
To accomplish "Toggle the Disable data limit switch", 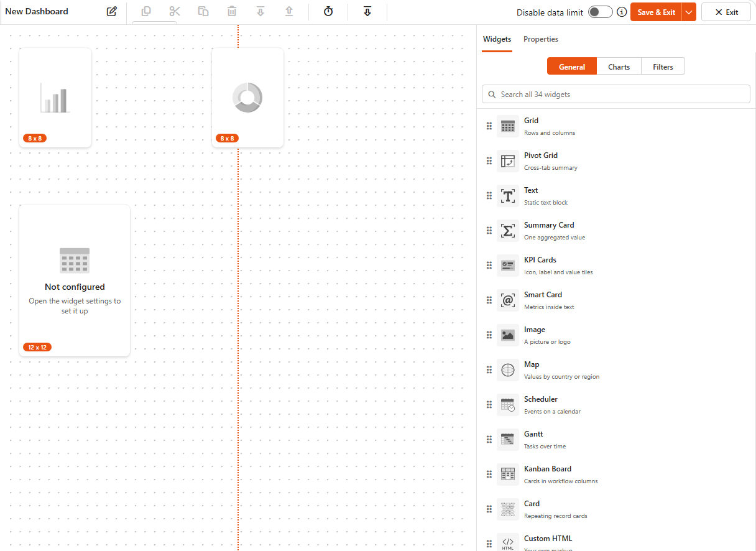I will coord(601,12).
